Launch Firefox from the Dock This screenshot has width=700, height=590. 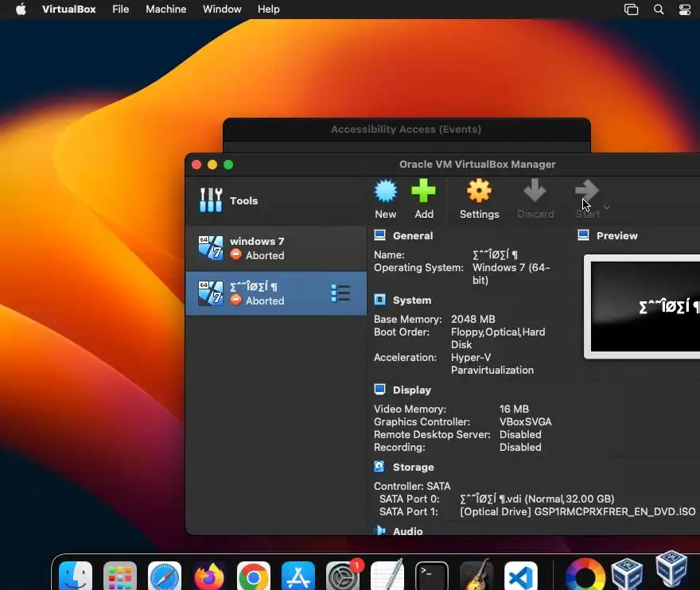coord(209,576)
